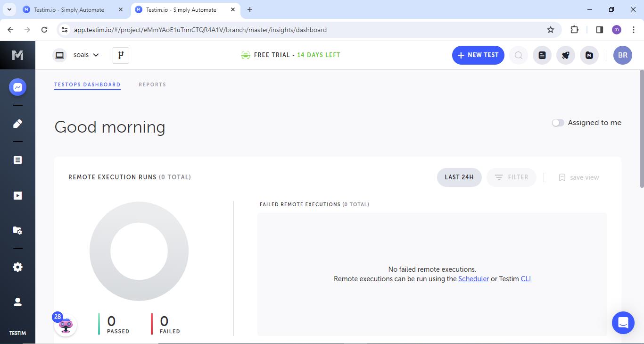The image size is (644, 344).
Task: Select the TestOps Dashboard tab
Action: [x=87, y=85]
